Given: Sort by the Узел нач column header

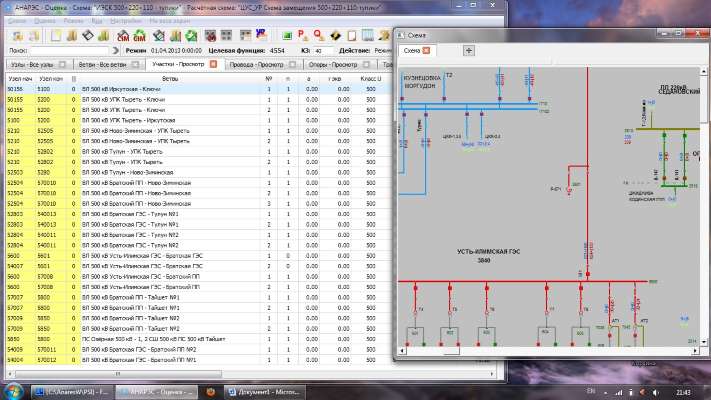Looking at the screenshot, I should (x=20, y=79).
